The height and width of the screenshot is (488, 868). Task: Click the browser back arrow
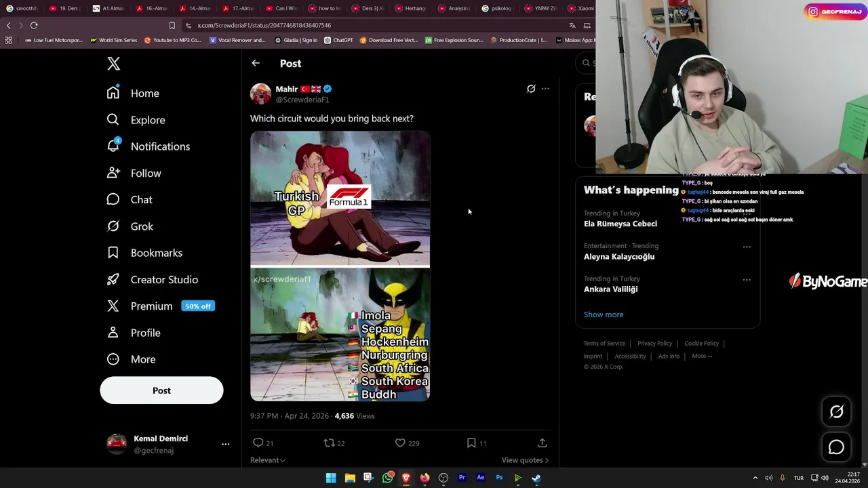(x=8, y=25)
